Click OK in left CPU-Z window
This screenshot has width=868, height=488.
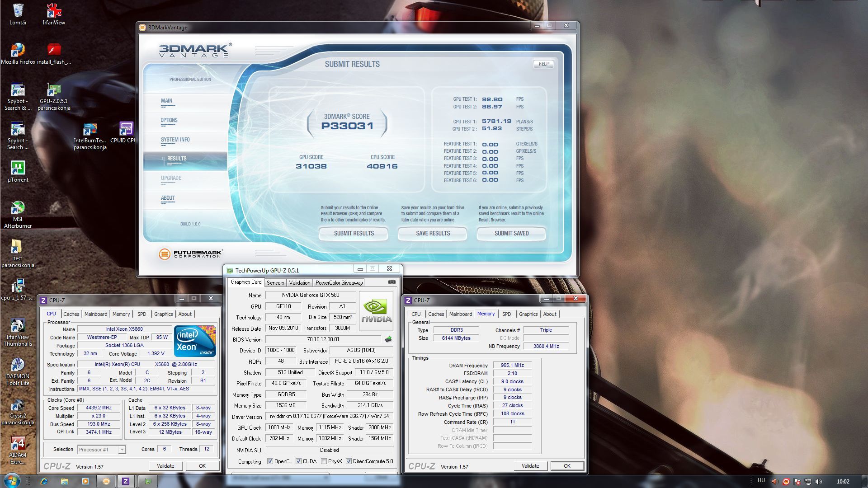coord(202,466)
